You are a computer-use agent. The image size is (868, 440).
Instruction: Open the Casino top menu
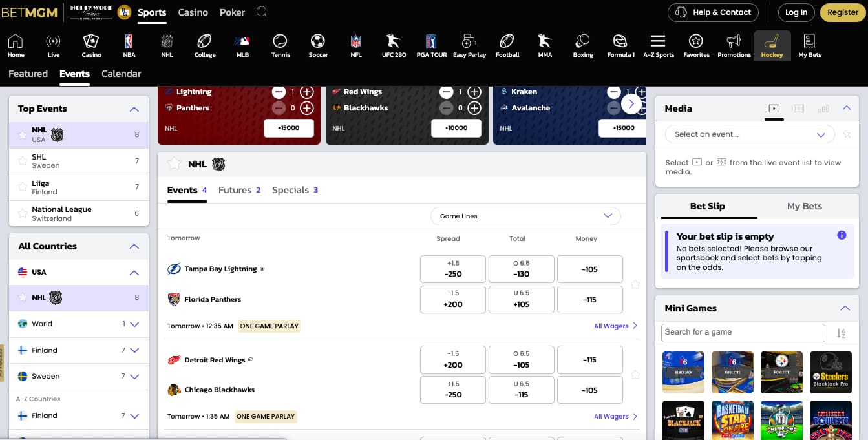193,12
